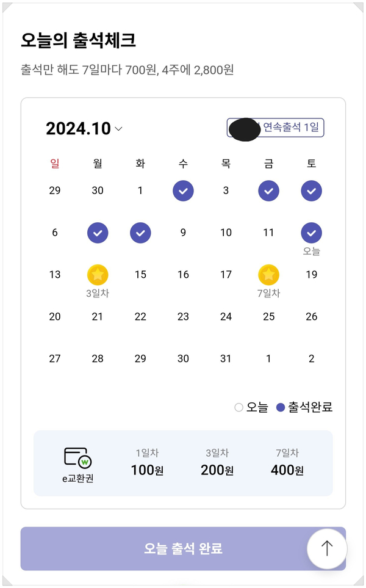Click the gold star on October 14
Viewport: 366px width, 588px height.
pos(98,275)
